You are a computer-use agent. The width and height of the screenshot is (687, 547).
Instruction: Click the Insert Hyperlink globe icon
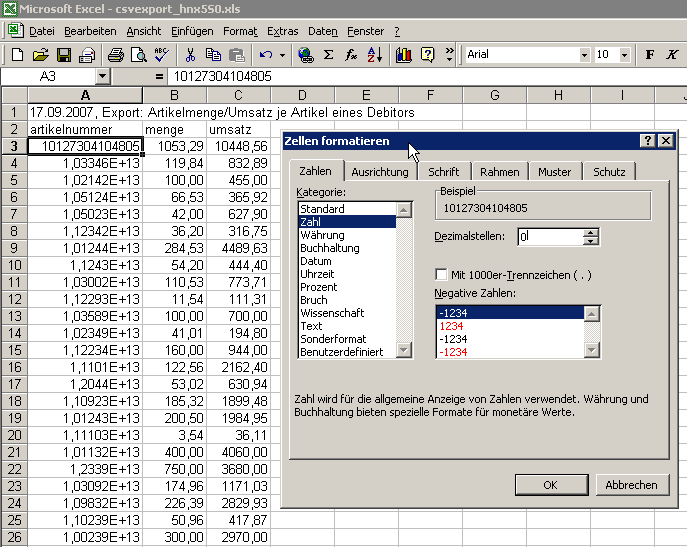coord(305,55)
